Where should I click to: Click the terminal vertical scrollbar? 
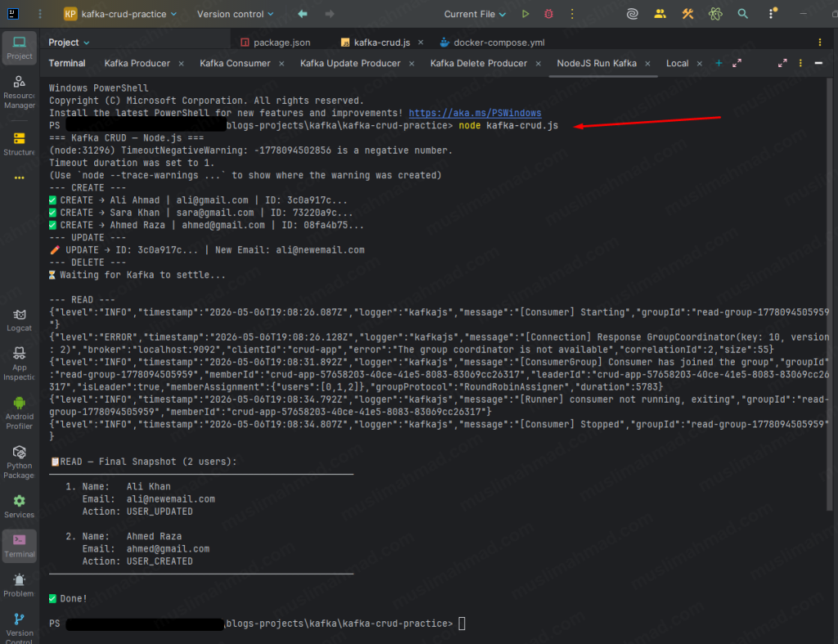[x=830, y=294]
